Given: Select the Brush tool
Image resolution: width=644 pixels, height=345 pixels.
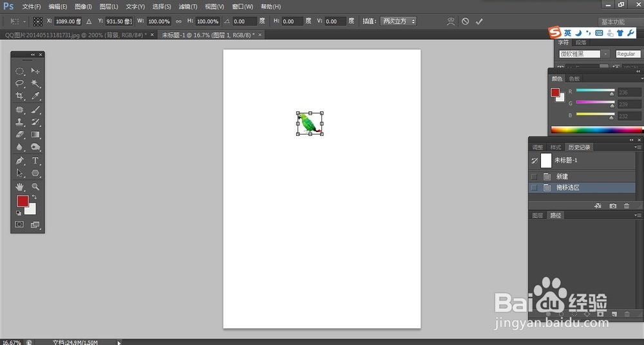Looking at the screenshot, I should pos(35,109).
